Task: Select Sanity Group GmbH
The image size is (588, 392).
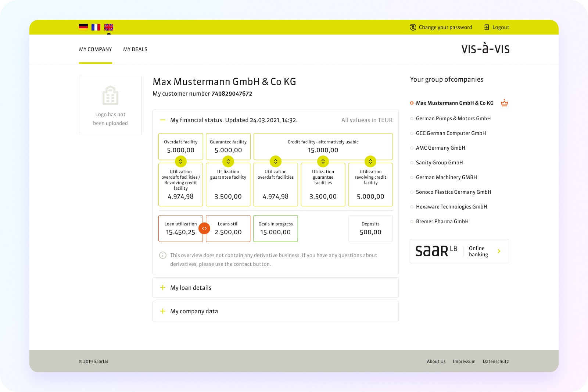Action: pyautogui.click(x=440, y=163)
